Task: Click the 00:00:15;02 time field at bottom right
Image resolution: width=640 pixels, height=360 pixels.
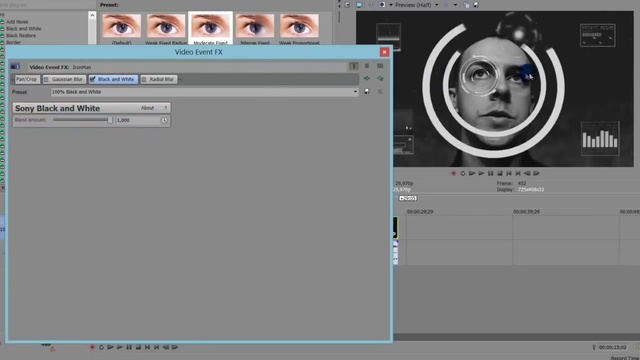Action: pyautogui.click(x=613, y=347)
